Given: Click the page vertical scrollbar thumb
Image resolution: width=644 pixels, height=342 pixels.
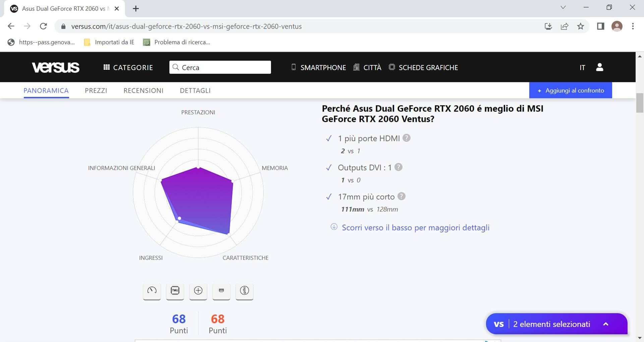Looking at the screenshot, I should pos(640,103).
